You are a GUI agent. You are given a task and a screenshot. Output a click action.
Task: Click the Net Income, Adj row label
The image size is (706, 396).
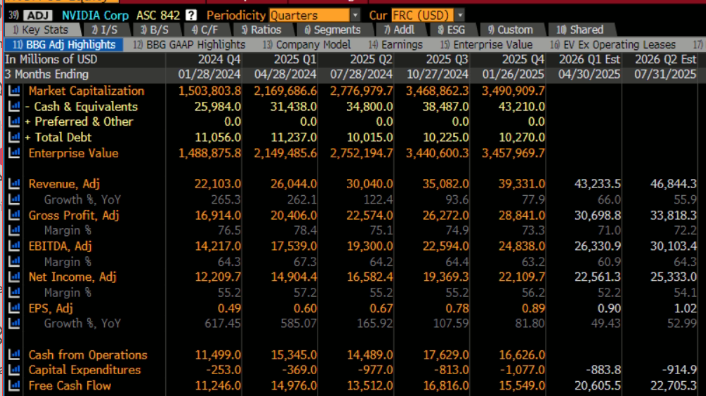[x=72, y=277]
